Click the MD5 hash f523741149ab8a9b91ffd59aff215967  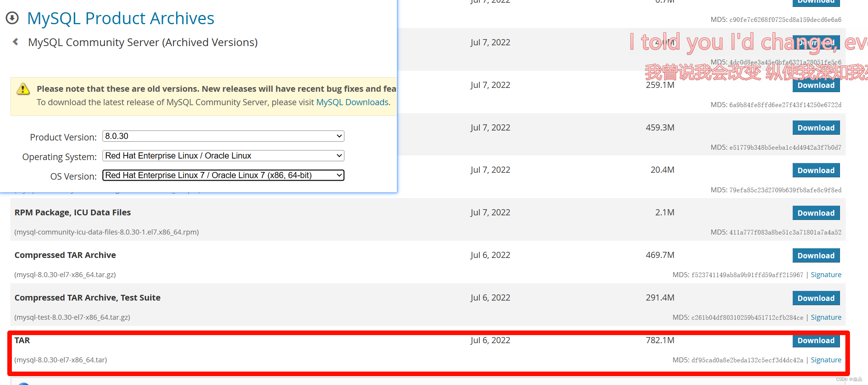tap(747, 275)
